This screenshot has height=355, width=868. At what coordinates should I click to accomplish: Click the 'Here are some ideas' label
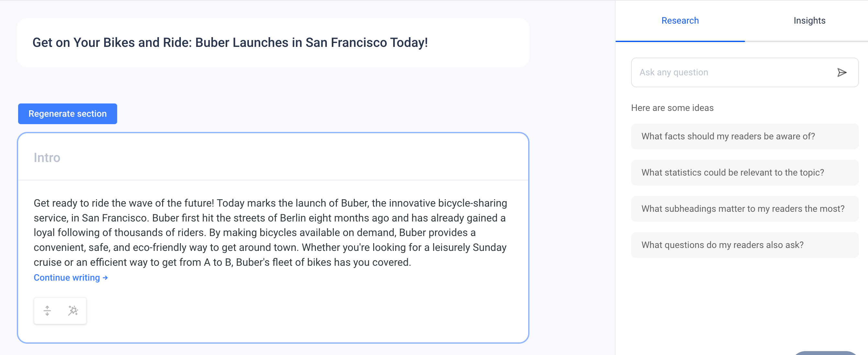coord(672,108)
